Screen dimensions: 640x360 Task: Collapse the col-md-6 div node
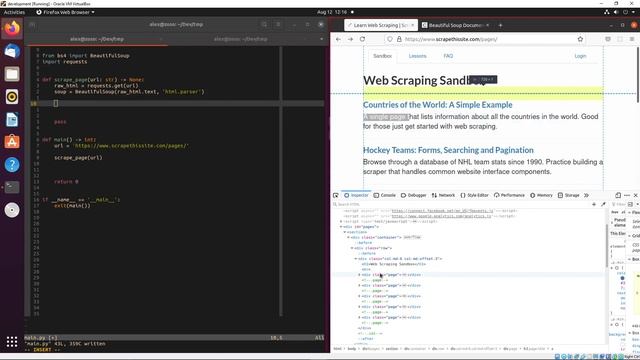356,258
